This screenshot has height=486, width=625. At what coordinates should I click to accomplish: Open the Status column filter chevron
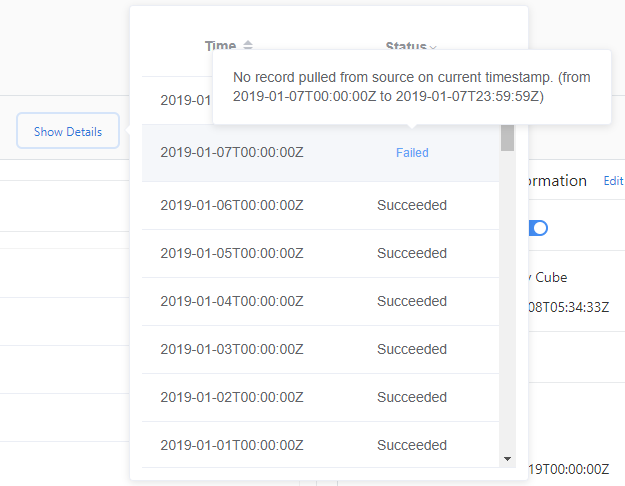click(x=433, y=47)
